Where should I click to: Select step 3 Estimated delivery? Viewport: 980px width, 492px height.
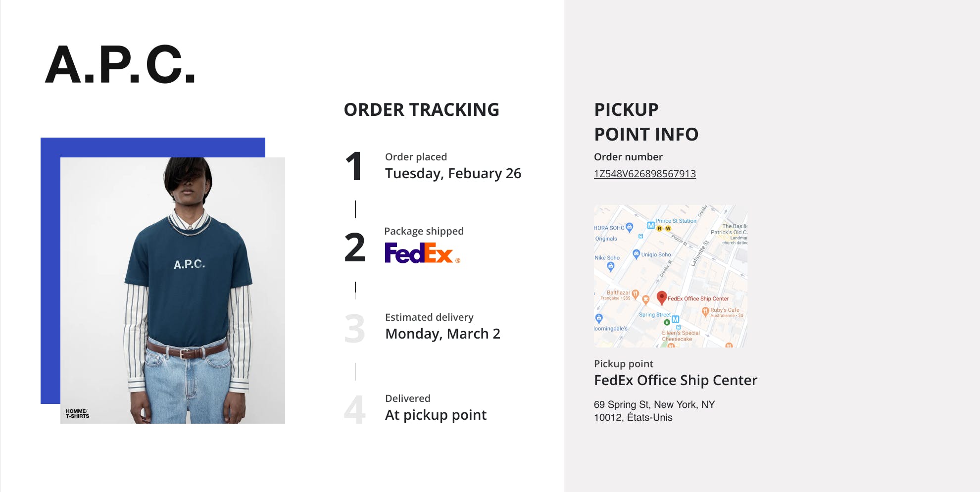pos(442,327)
